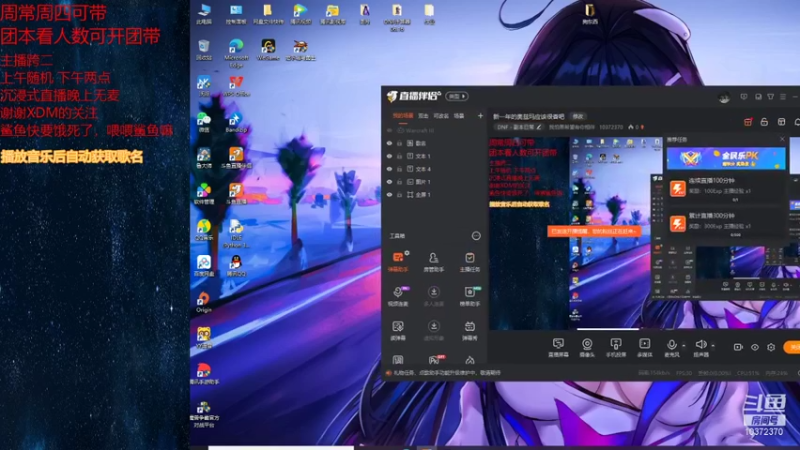Open the title bar hamburger menu
800x450 pixels.
tap(783, 96)
